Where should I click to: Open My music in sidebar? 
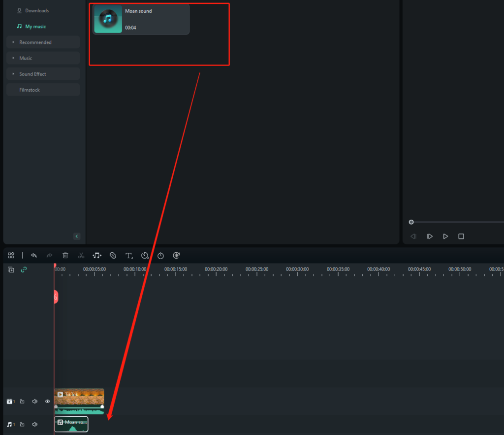[x=35, y=27]
